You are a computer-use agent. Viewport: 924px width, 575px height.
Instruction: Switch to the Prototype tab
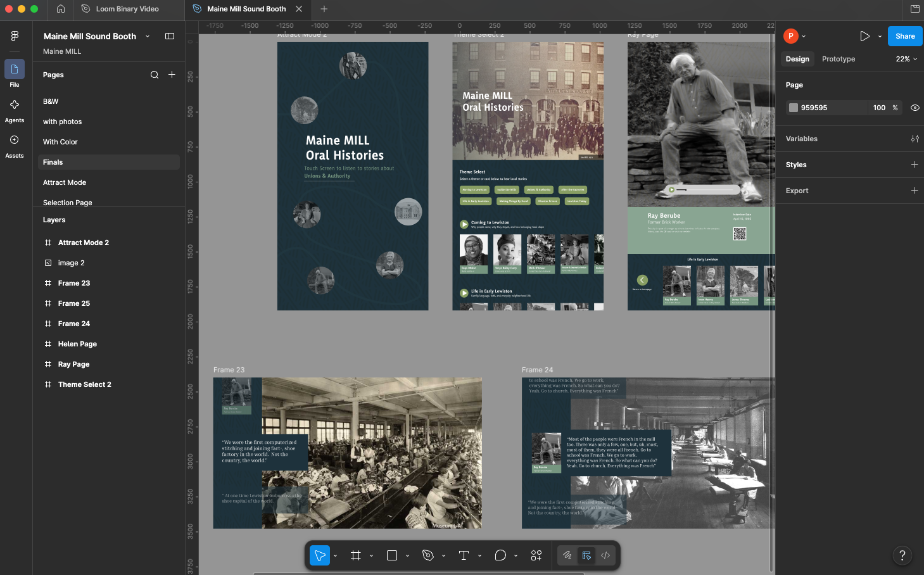pyautogui.click(x=839, y=59)
